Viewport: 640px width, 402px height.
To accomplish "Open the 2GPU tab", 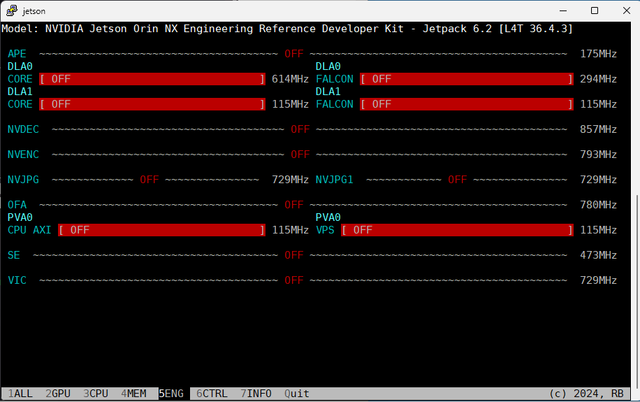I will point(58,394).
